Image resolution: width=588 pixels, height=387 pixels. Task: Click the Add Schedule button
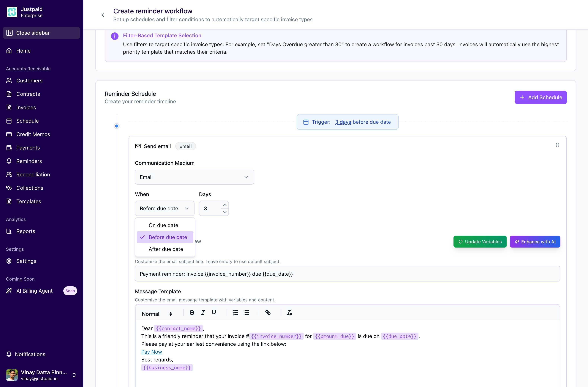tap(540, 97)
